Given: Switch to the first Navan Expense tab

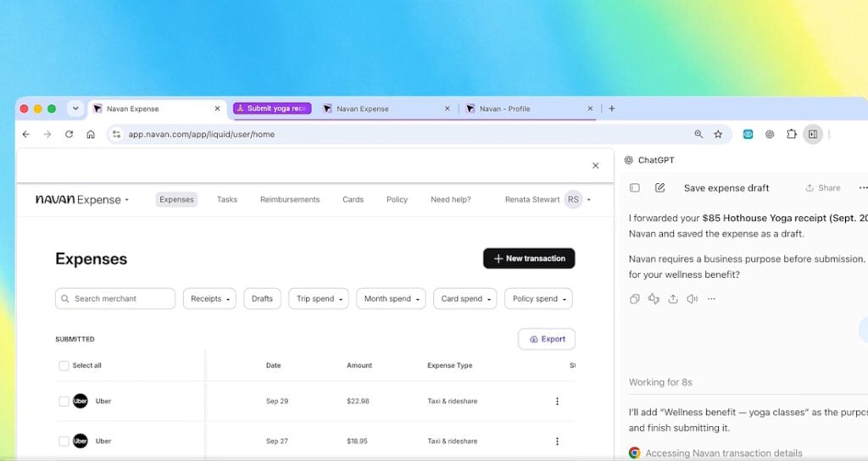Looking at the screenshot, I should tap(156, 108).
